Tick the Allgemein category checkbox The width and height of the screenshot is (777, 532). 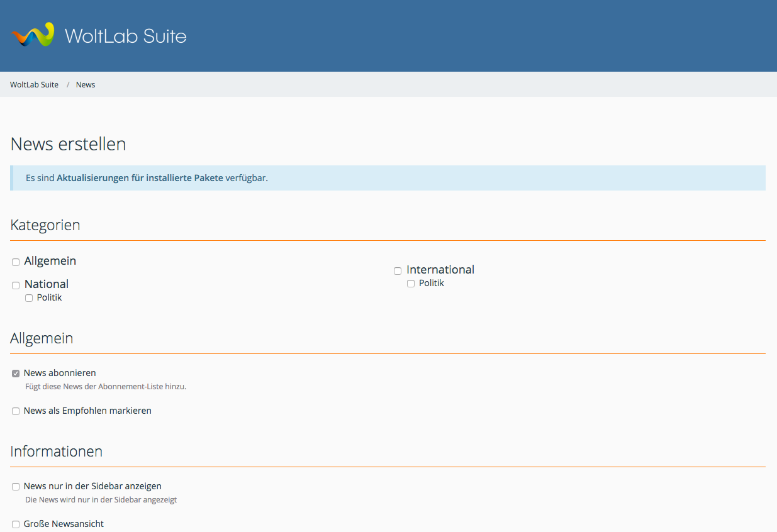pyautogui.click(x=16, y=262)
